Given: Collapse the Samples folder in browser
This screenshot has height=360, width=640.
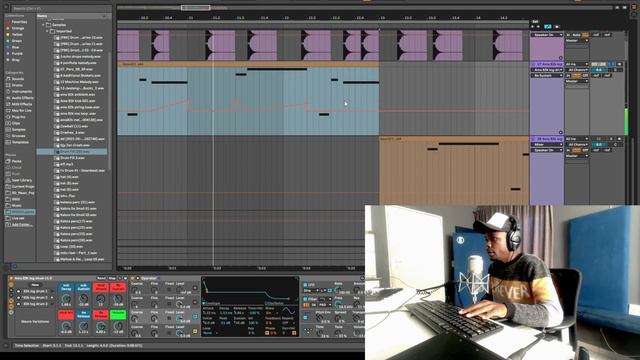Looking at the screenshot, I should tap(43, 24).
